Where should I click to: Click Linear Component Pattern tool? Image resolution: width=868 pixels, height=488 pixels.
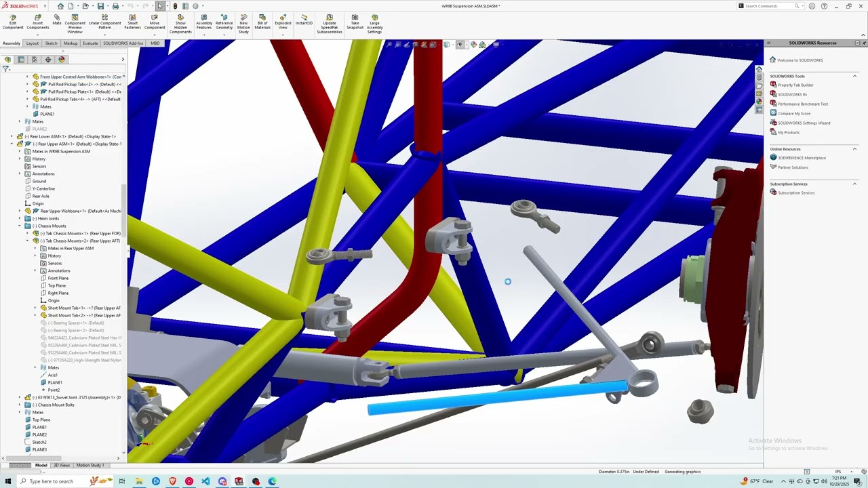click(105, 22)
